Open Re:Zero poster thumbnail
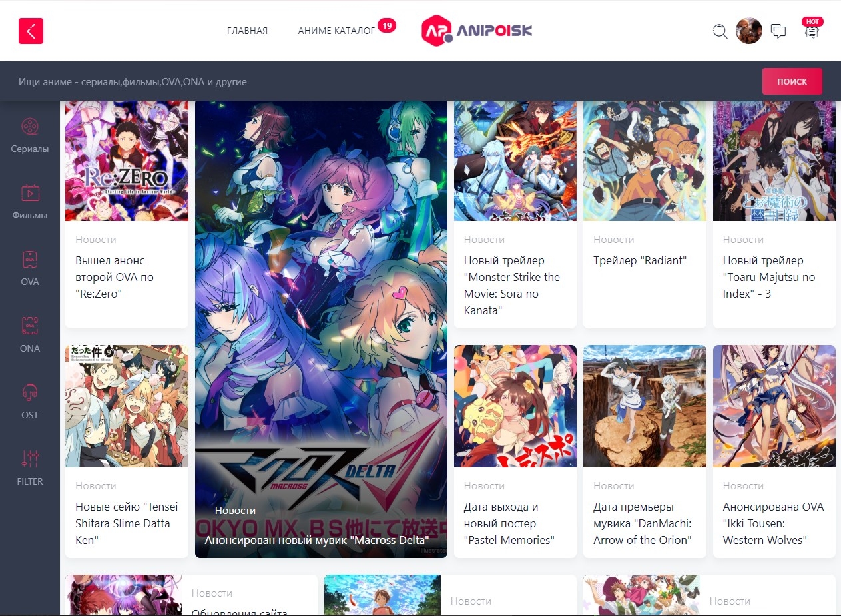Viewport: 841px width, 616px height. 127,160
